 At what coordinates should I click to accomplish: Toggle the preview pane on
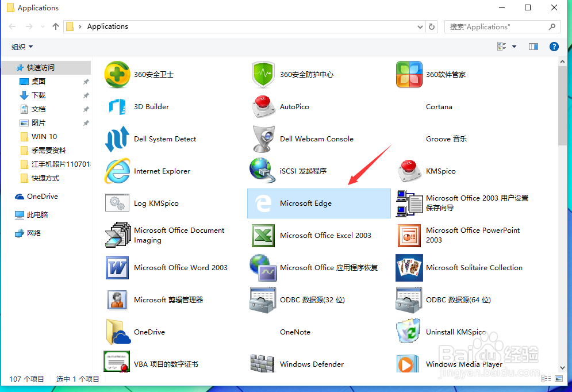pos(533,47)
